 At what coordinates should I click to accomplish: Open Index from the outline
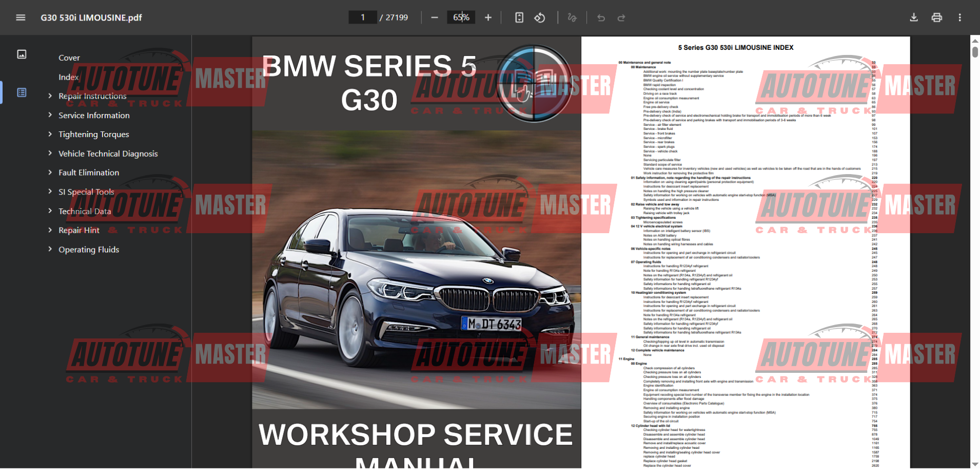click(x=68, y=77)
